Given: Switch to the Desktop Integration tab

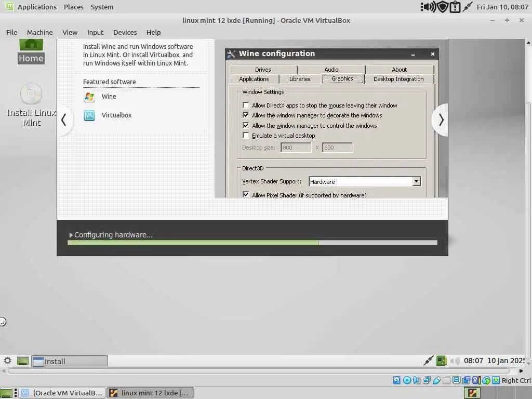Looking at the screenshot, I should point(398,79).
